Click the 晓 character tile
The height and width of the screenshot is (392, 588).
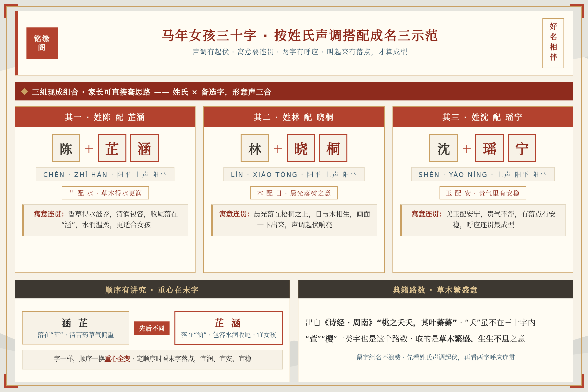pyautogui.click(x=301, y=148)
